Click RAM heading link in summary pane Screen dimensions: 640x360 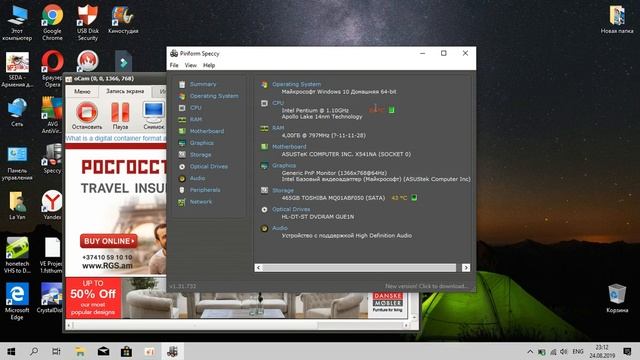(278, 128)
